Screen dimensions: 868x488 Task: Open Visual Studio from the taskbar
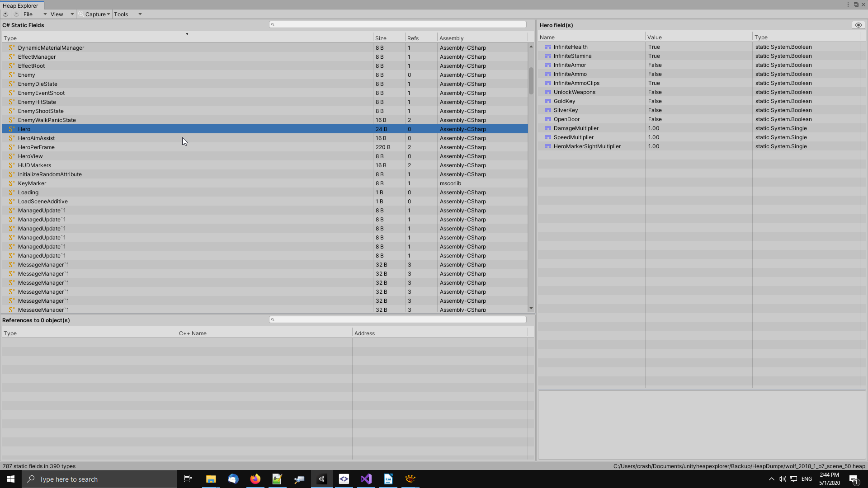(x=366, y=479)
